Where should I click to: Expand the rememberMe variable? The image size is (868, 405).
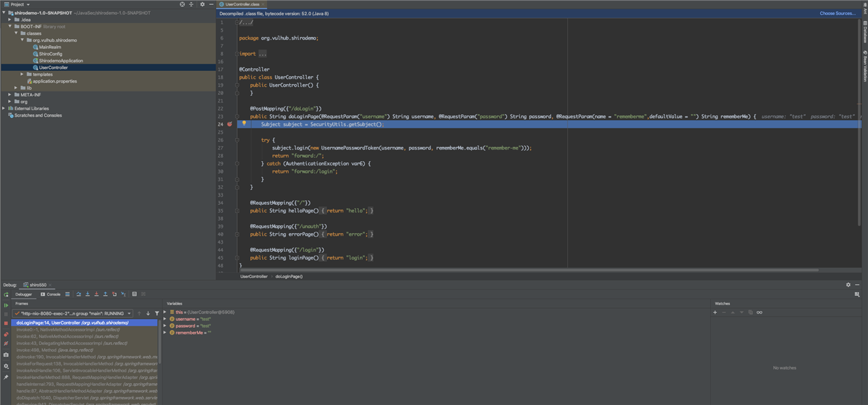(165, 333)
